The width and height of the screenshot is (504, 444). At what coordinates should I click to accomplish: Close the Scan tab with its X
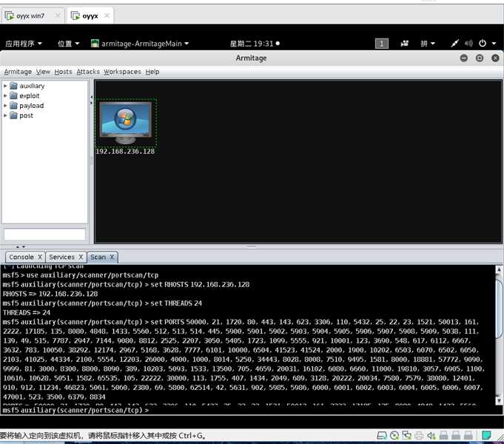[x=112, y=258]
